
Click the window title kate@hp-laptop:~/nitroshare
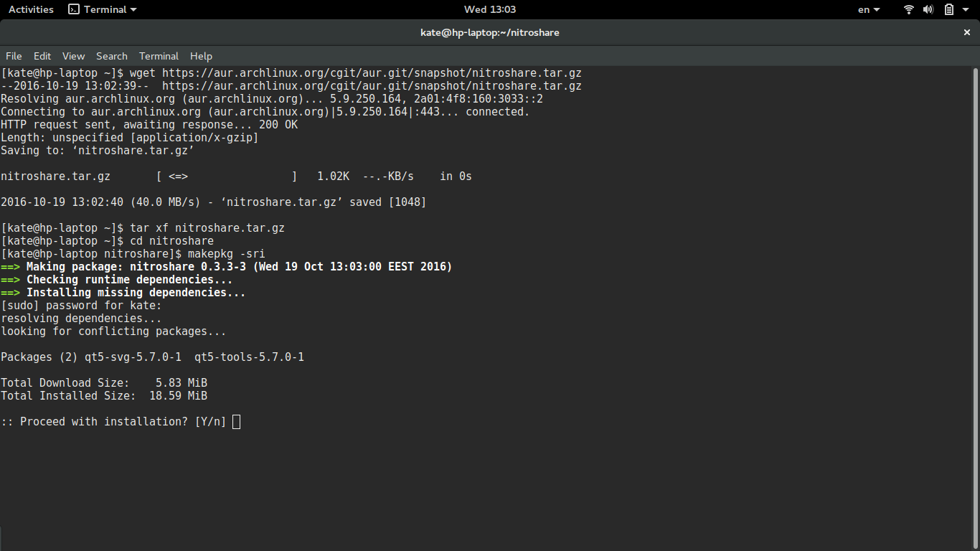[489, 32]
